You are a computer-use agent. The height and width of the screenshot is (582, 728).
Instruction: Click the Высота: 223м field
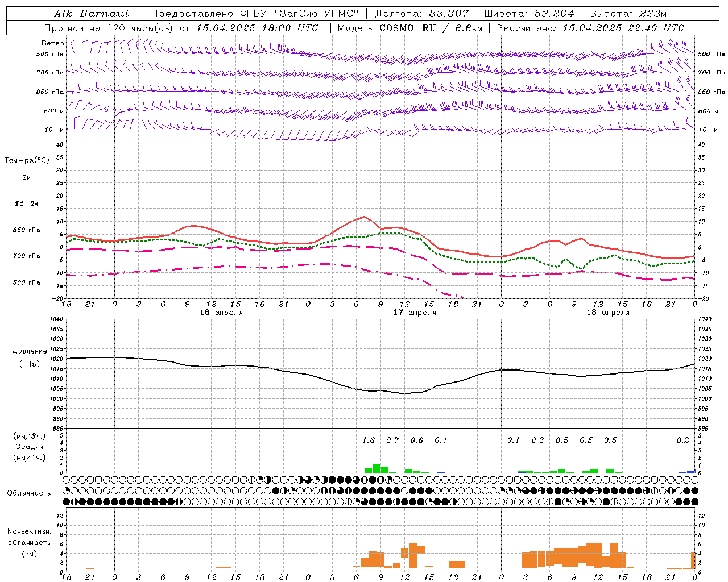[x=628, y=14]
